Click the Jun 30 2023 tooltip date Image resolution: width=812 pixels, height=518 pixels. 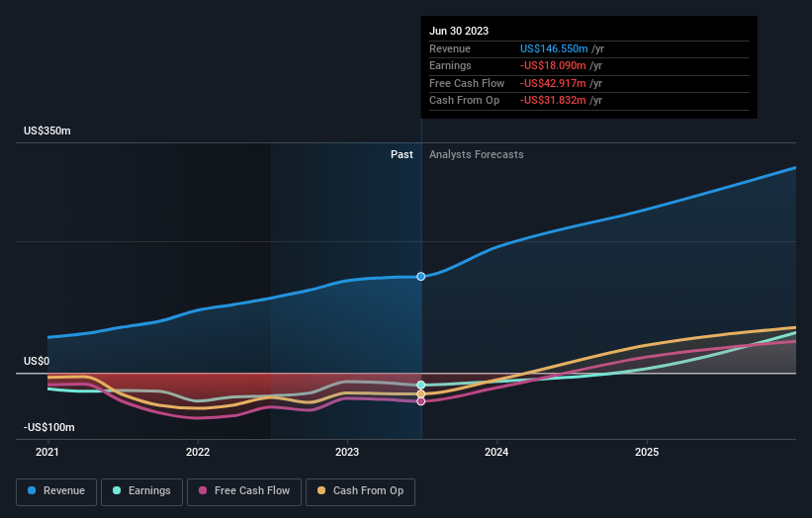pos(459,31)
